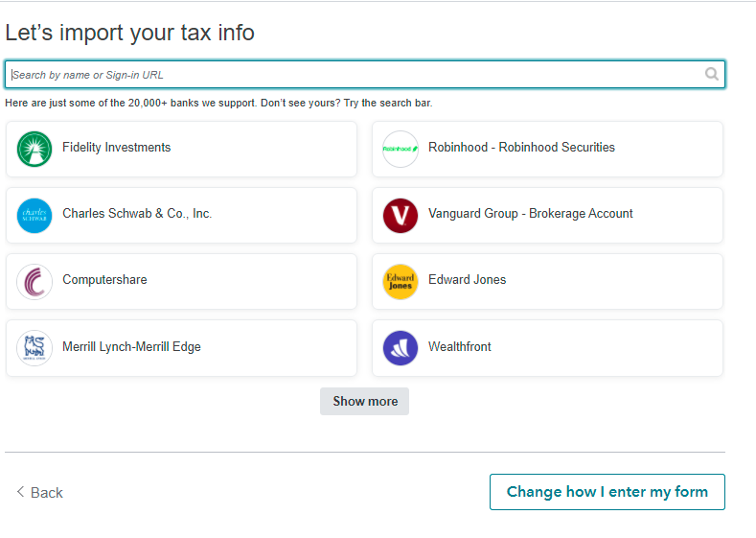Choose Robinhood - Robinhood Securities
This screenshot has height=538, width=756.
(547, 149)
